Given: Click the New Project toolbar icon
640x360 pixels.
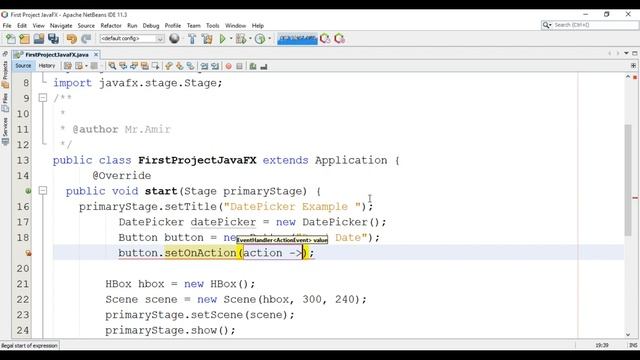Looking at the screenshot, I should coord(24,39).
